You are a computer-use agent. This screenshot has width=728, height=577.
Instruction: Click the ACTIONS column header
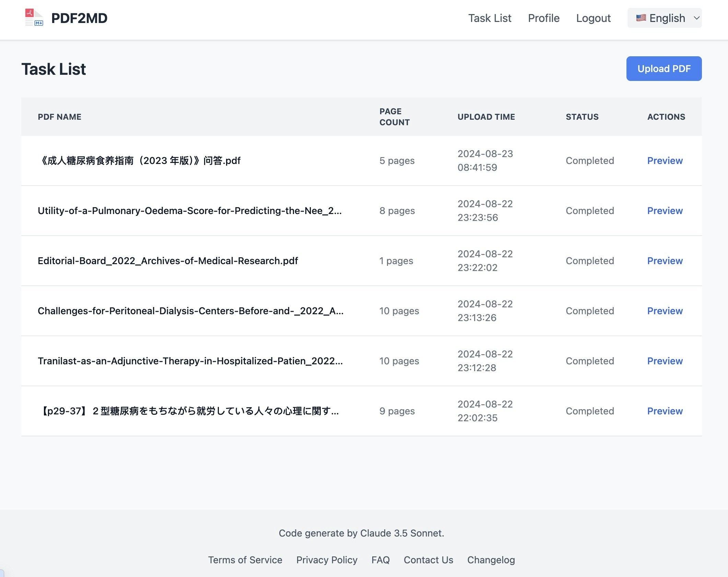[x=666, y=117]
